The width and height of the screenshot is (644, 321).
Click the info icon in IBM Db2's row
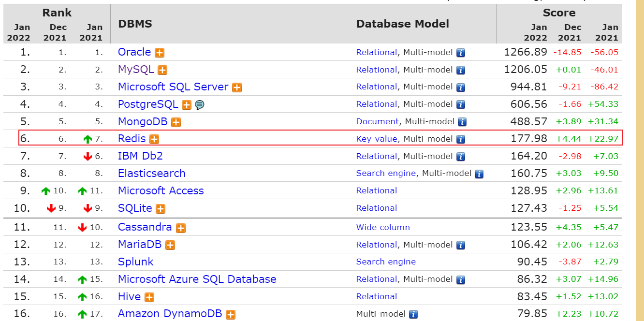(461, 157)
